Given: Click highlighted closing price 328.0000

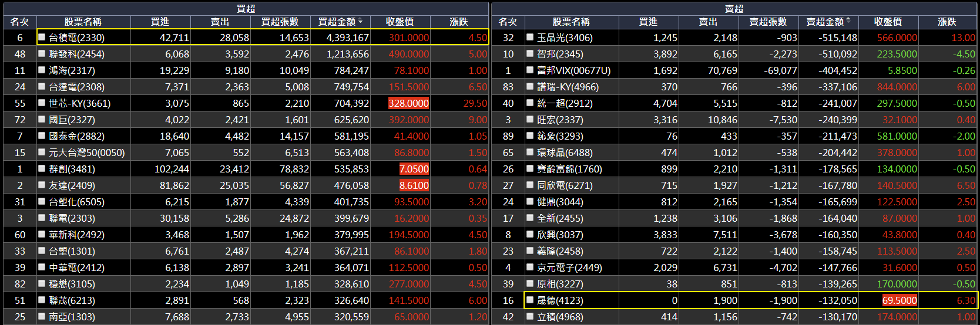Looking at the screenshot, I should point(408,103).
